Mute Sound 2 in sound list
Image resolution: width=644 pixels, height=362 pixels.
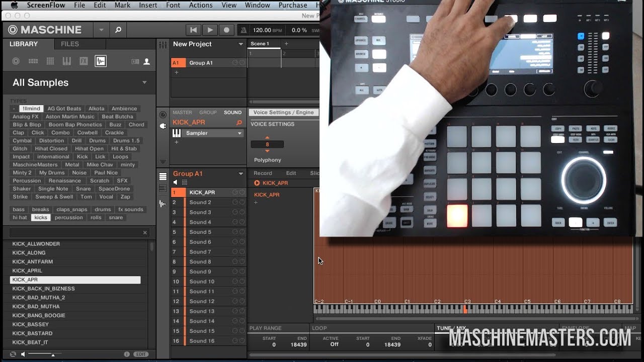(235, 202)
